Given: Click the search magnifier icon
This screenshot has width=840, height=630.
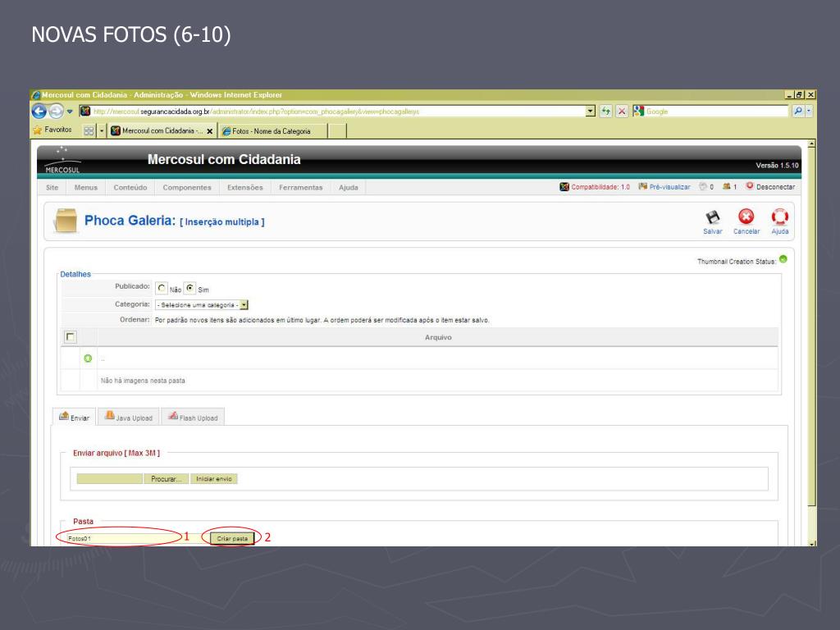Looking at the screenshot, I should pyautogui.click(x=797, y=111).
